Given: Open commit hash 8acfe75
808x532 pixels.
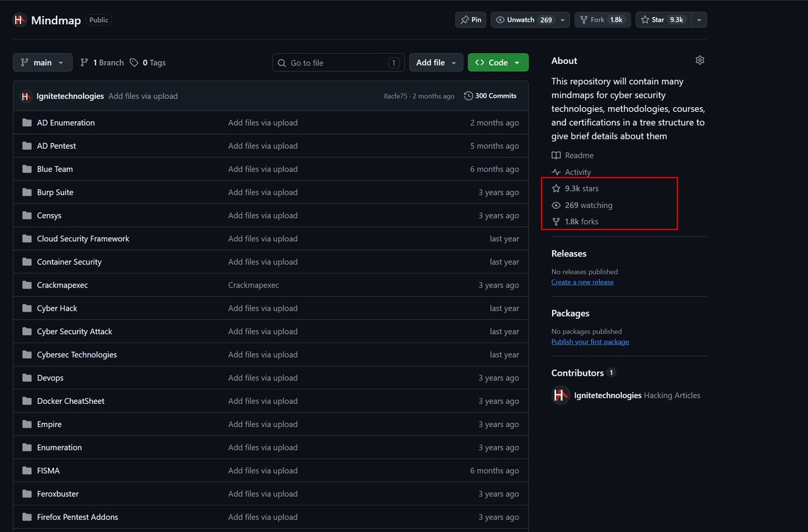Looking at the screenshot, I should (396, 96).
